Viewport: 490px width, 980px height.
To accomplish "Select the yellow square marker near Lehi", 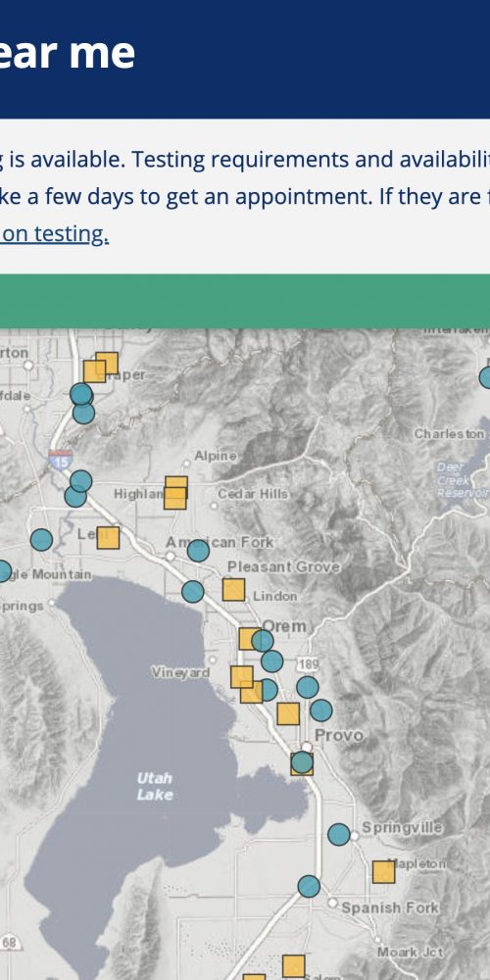I will (108, 537).
